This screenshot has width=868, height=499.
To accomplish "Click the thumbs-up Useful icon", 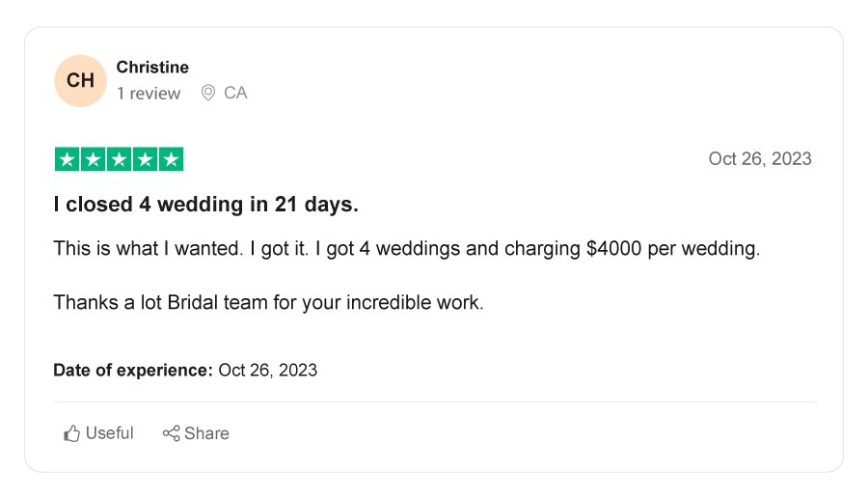I will coord(71,433).
